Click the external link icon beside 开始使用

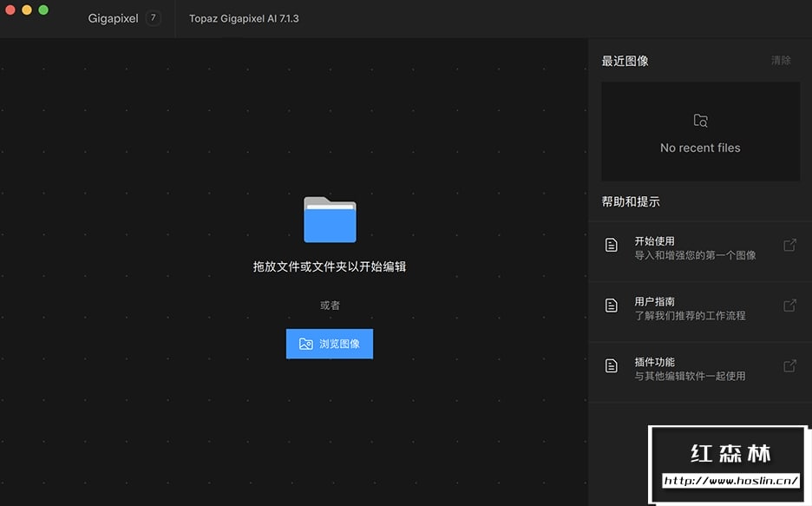point(789,245)
